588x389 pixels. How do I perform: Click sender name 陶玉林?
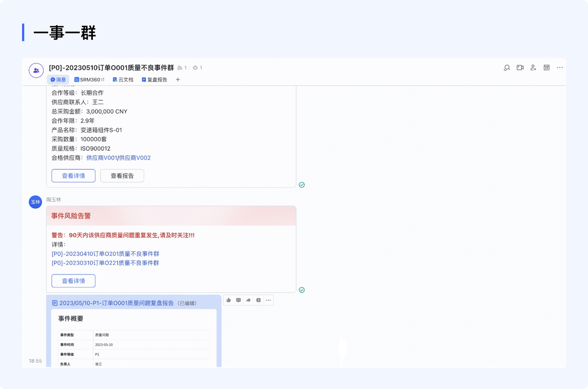[54, 200]
